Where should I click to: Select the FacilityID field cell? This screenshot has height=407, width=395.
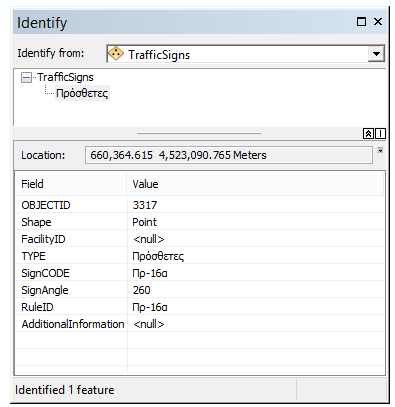[72, 239]
